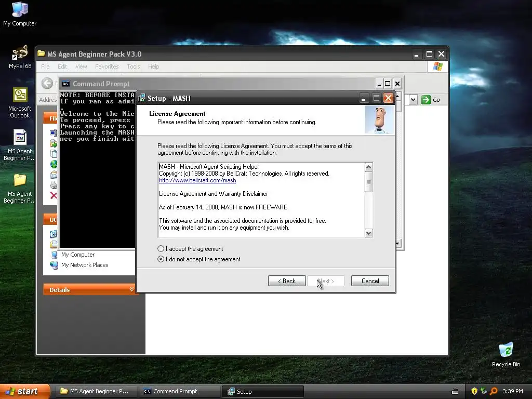
Task: Expand the Details panel chevron
Action: [131, 289]
